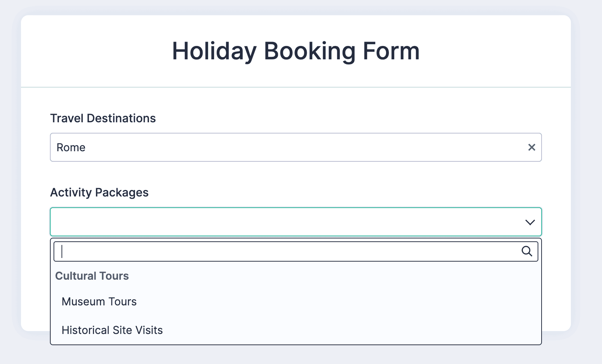Collapse Activity Packages using chevron arrow
This screenshot has width=602, height=364.
[x=530, y=222]
